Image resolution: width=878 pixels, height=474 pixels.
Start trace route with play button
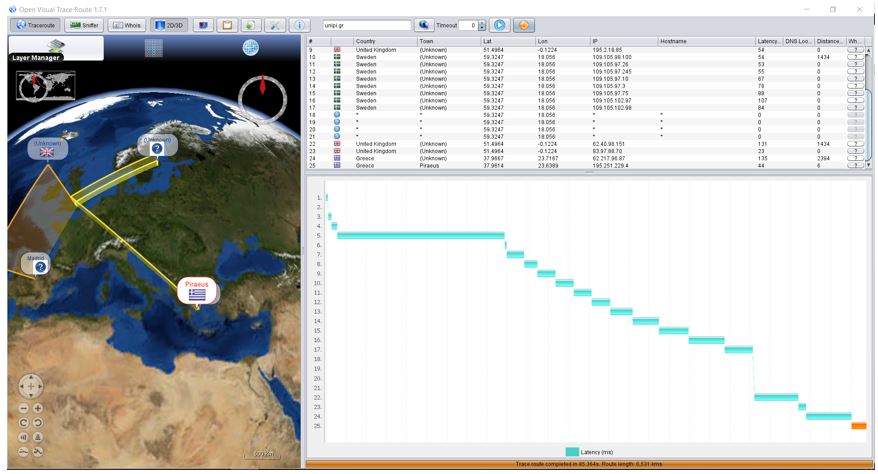tap(499, 25)
